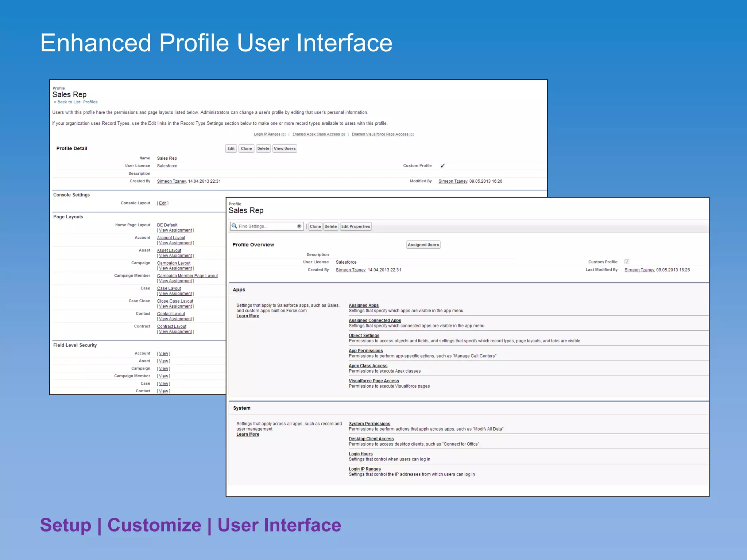The height and width of the screenshot is (560, 747).
Task: Open Last Modified By Simeon Tzanev link
Action: point(639,270)
